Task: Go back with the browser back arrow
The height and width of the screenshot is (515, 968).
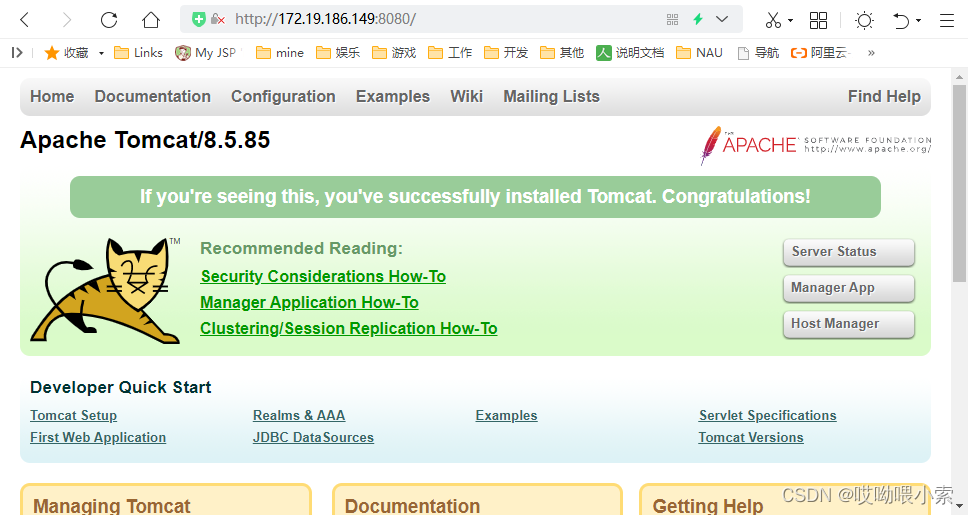Action: coord(25,20)
